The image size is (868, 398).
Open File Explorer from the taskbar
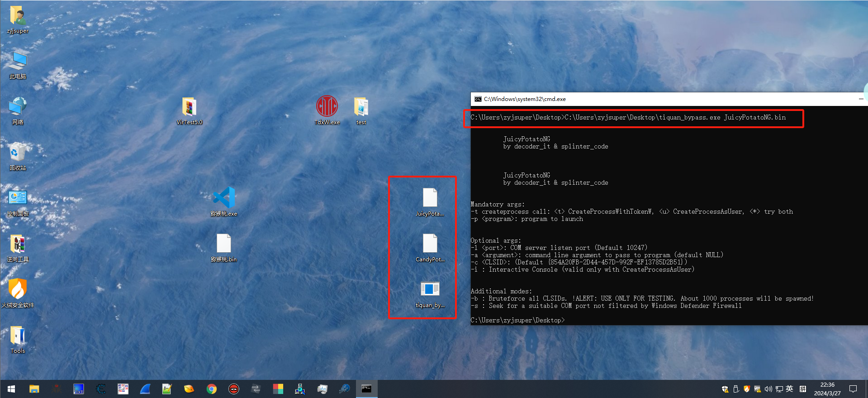(x=34, y=389)
